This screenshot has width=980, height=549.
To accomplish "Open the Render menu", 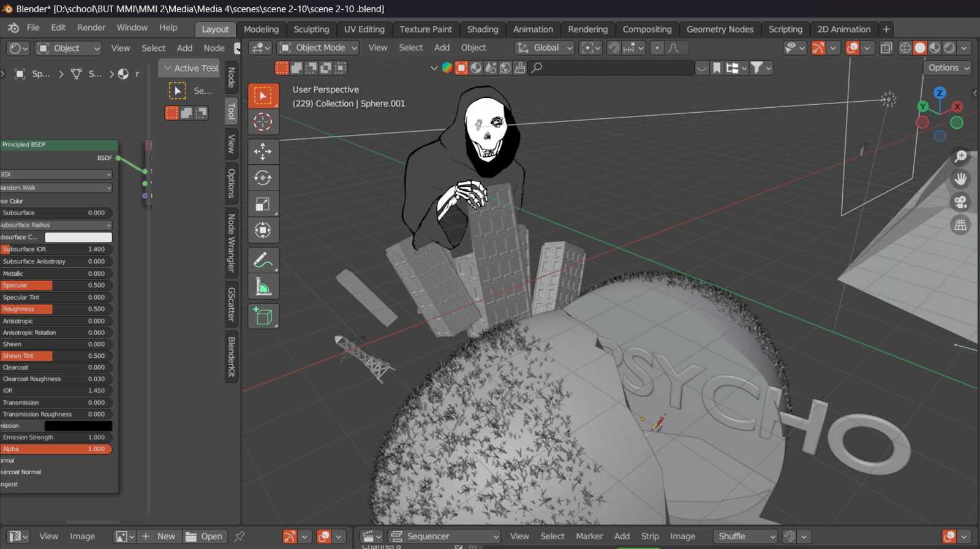I will click(x=91, y=28).
